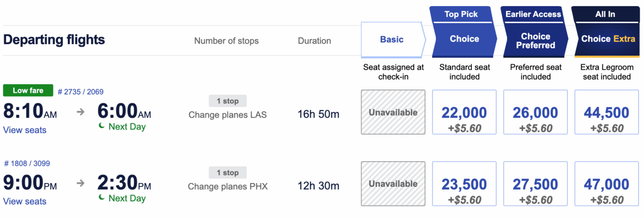Open flight number 2735 / 2069 details
The image size is (644, 218).
80,92
